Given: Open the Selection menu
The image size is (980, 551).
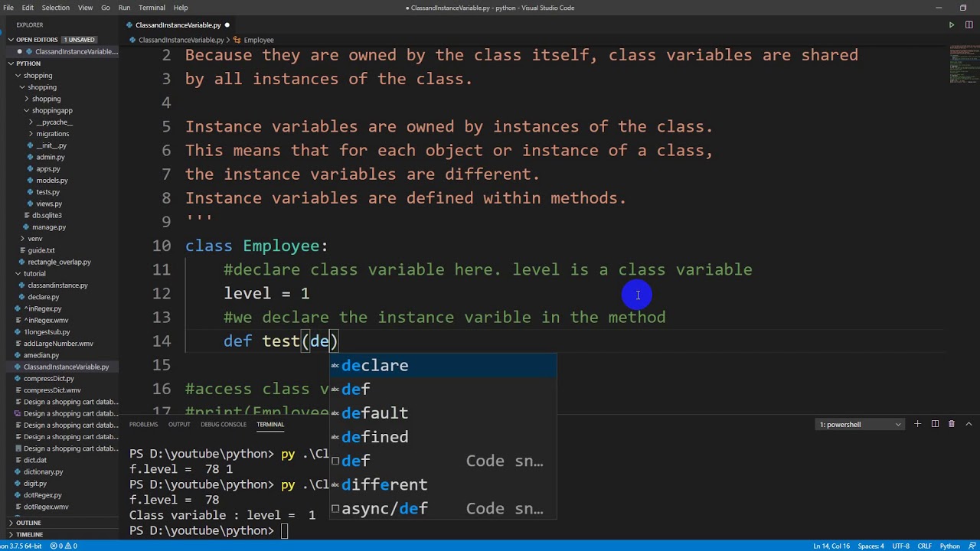Looking at the screenshot, I should [55, 8].
